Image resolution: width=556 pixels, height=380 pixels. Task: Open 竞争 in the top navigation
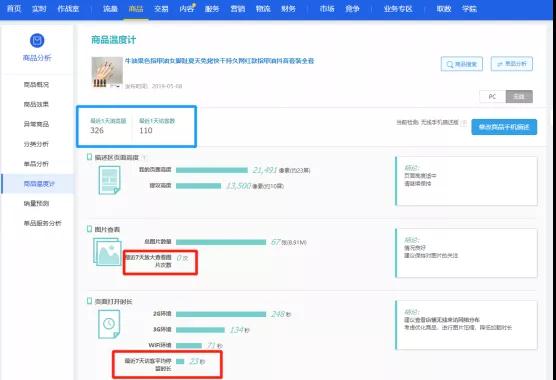352,9
